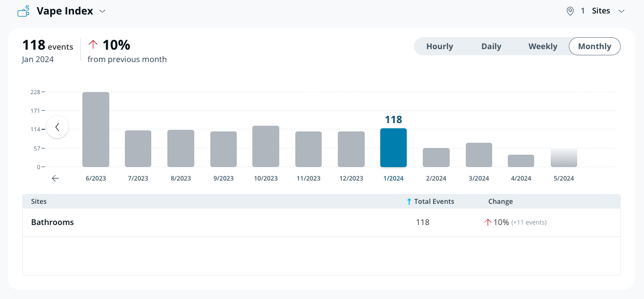This screenshot has width=644, height=299.
Task: Click the Sites column header
Action: click(39, 202)
